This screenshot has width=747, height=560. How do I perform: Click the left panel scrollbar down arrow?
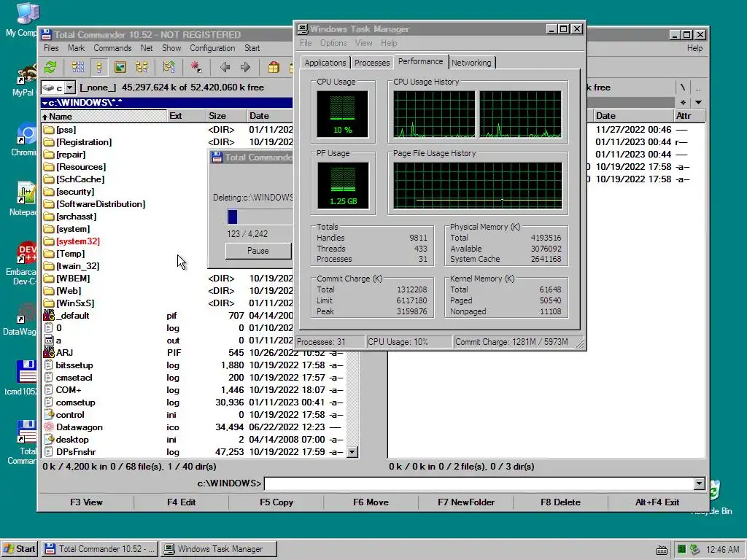pos(352,452)
